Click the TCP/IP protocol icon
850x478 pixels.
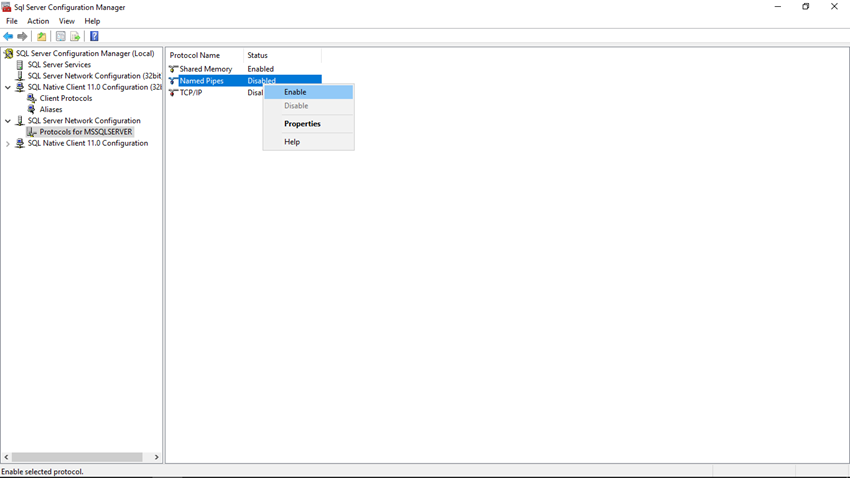pyautogui.click(x=173, y=93)
